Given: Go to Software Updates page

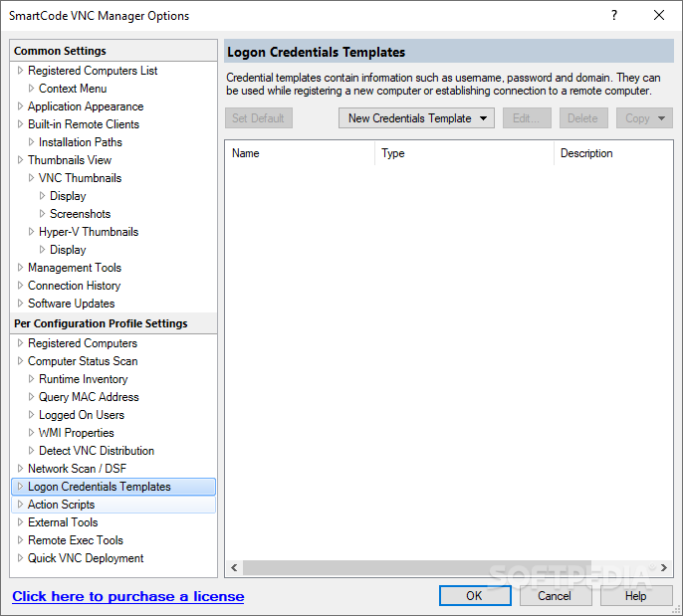Looking at the screenshot, I should [71, 303].
